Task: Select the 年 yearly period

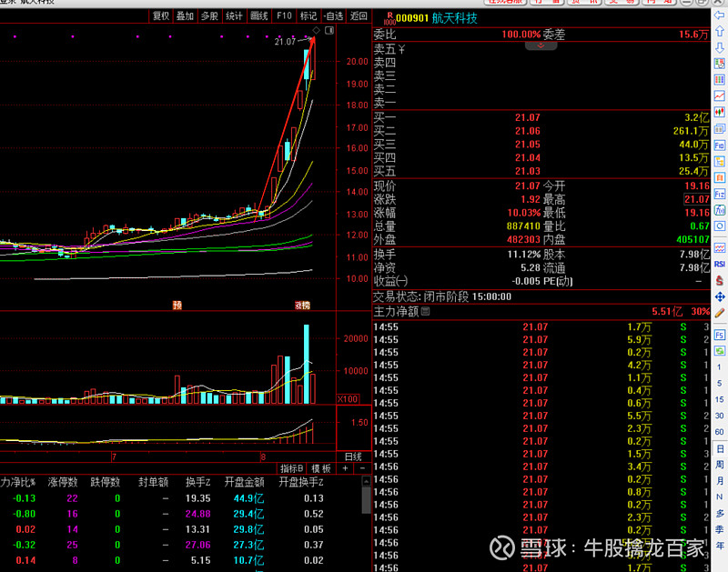Action: point(719,546)
